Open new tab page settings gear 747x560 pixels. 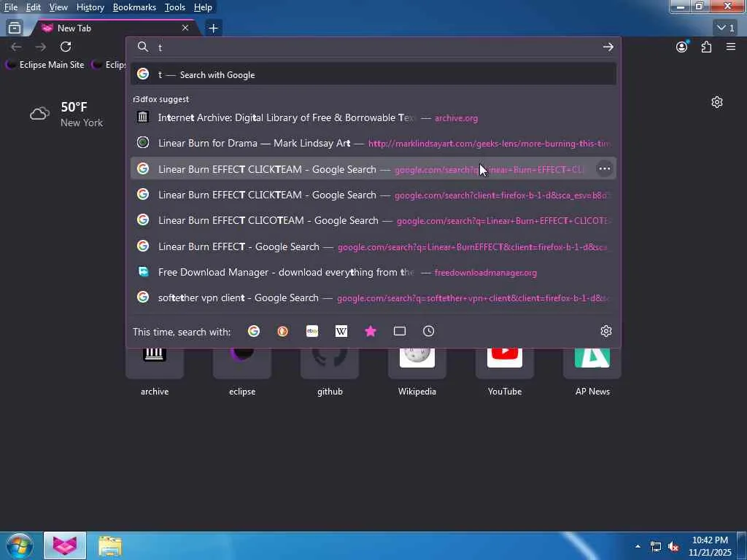click(x=717, y=102)
